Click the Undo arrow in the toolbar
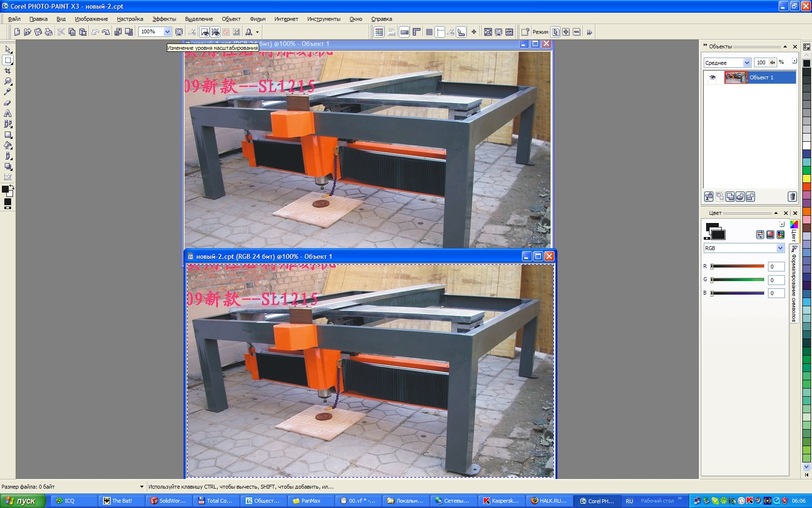 click(95, 32)
